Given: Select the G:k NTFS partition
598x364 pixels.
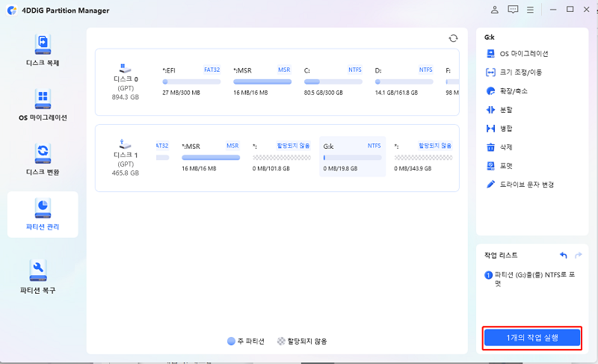Looking at the screenshot, I should tap(352, 157).
